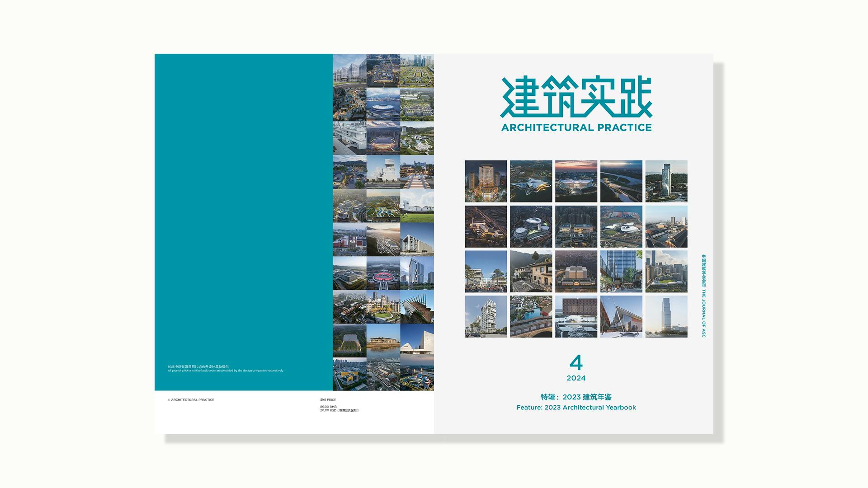Screen dimensions: 868x488
Task: Click the Chinese 建筑实践 logo title
Action: pyautogui.click(x=576, y=97)
